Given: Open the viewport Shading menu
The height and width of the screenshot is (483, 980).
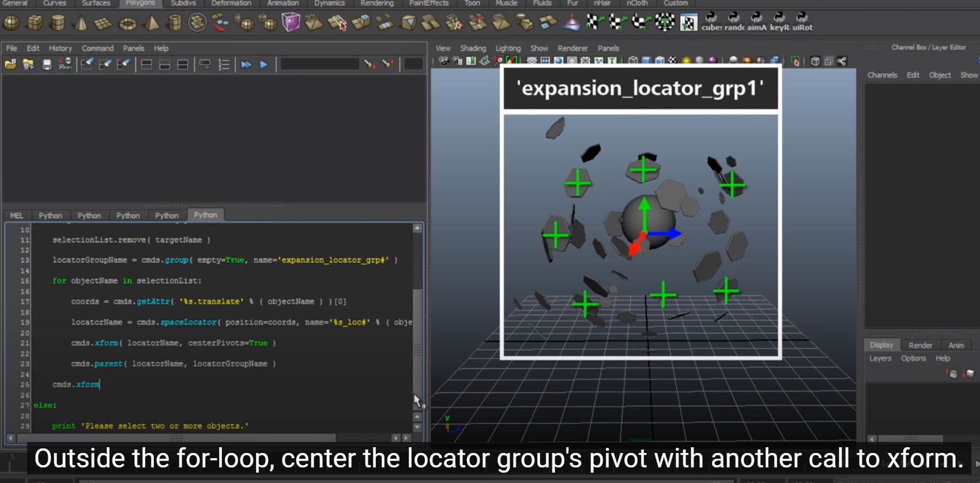Looking at the screenshot, I should click(473, 48).
